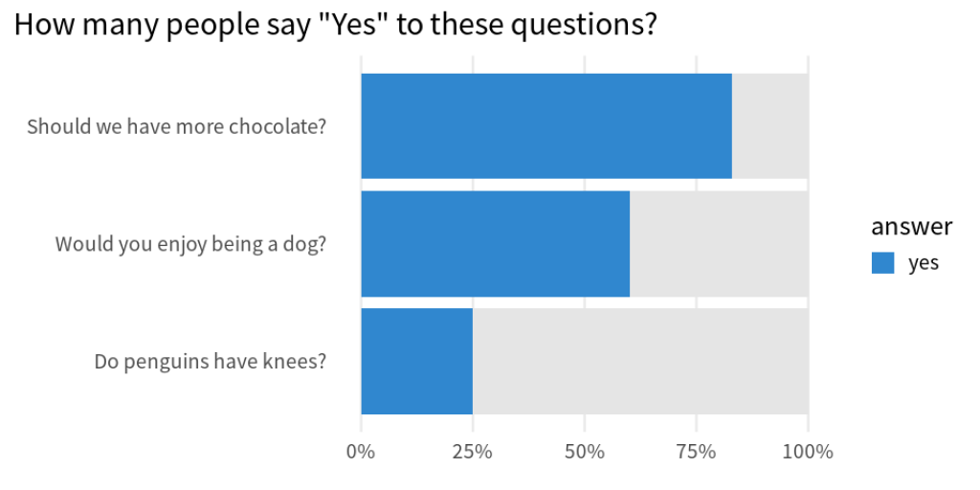Select the blue dog question bar
The image size is (980, 490).
click(x=495, y=243)
